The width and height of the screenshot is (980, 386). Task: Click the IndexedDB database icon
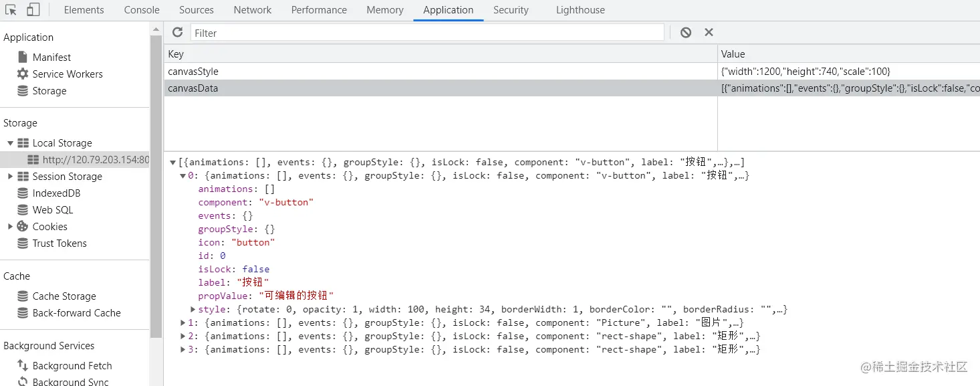(23, 193)
